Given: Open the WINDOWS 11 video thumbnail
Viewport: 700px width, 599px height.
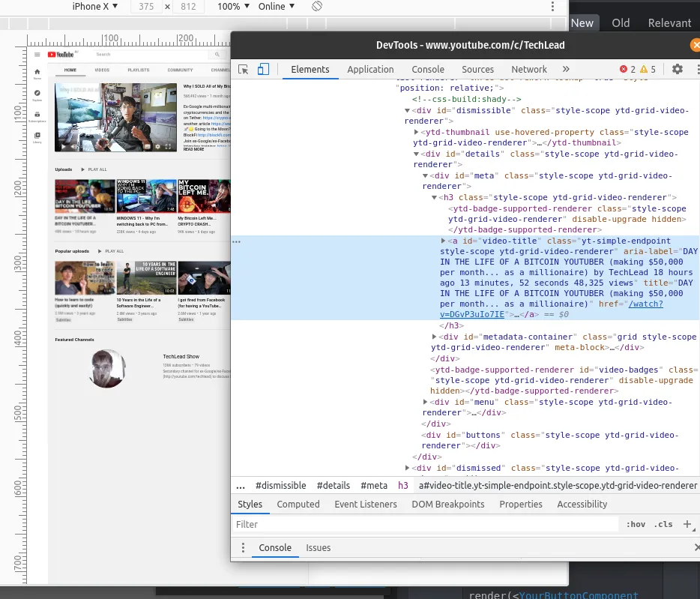Looking at the screenshot, I should click(146, 196).
